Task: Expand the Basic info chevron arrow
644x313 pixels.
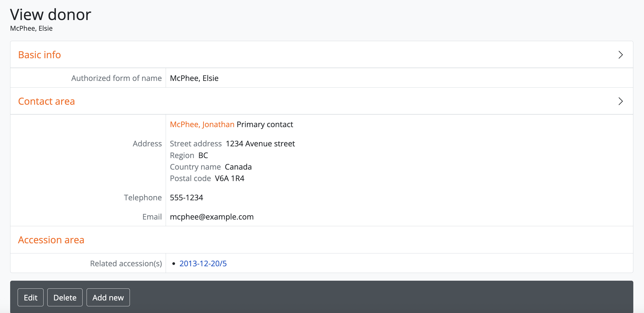Action: 620,55
